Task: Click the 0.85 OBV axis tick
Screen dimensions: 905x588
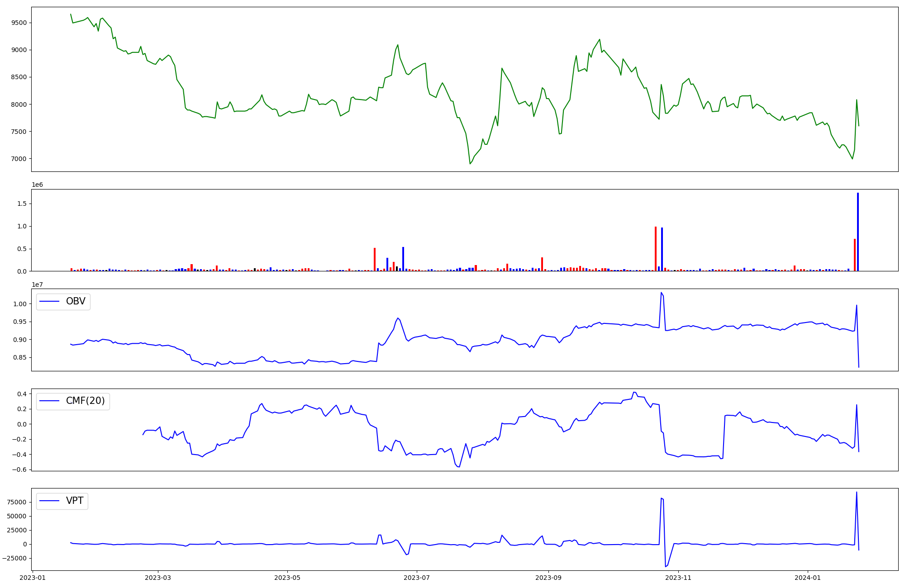Action: pos(20,357)
